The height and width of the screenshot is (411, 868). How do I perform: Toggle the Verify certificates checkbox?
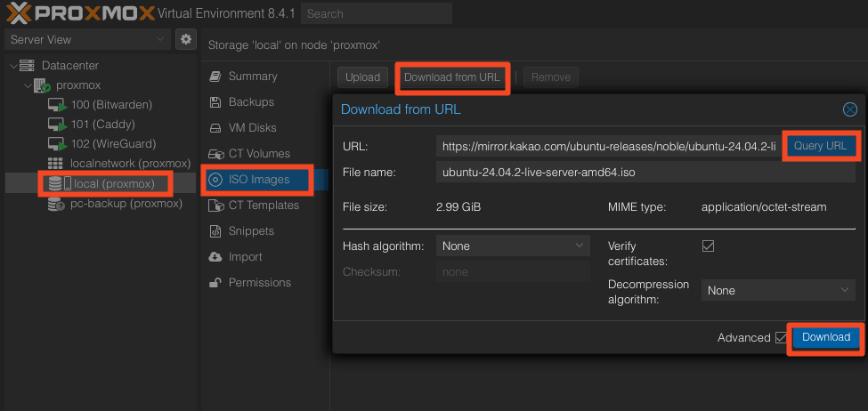708,246
